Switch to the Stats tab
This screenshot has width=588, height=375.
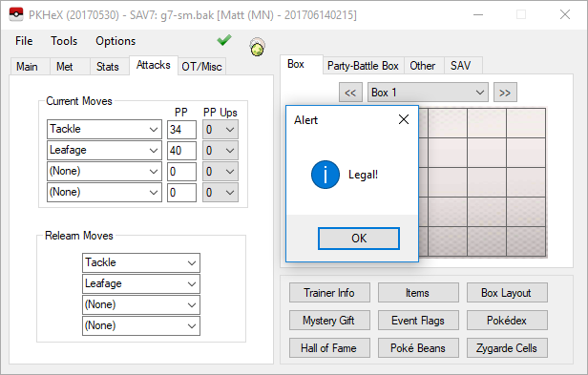[108, 67]
